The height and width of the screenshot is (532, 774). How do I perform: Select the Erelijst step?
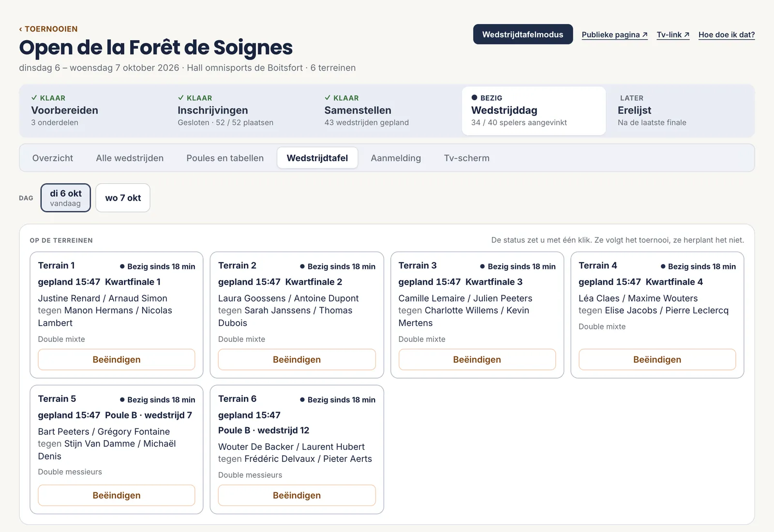tap(680, 111)
